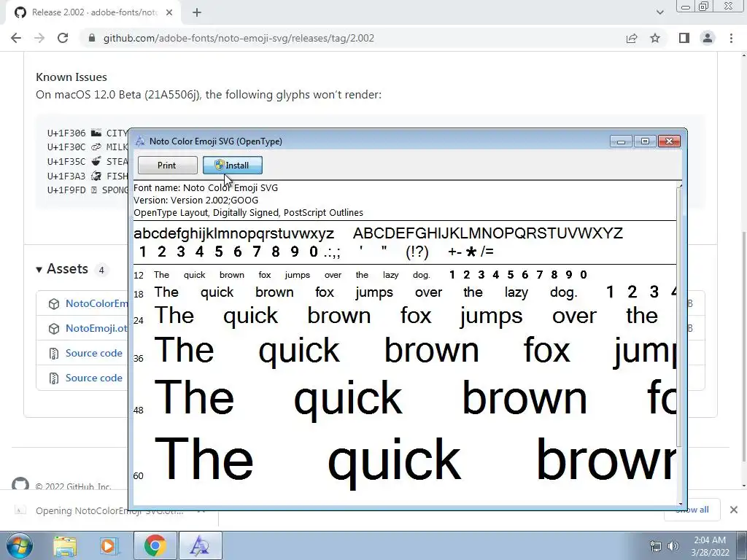
Task: Open Windows Explorer from taskbar
Action: (65, 545)
